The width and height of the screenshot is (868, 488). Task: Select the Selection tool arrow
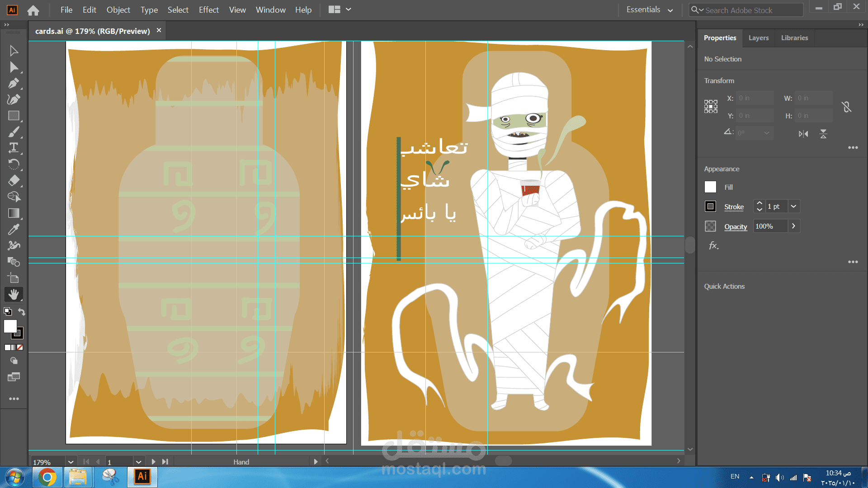[x=14, y=51]
